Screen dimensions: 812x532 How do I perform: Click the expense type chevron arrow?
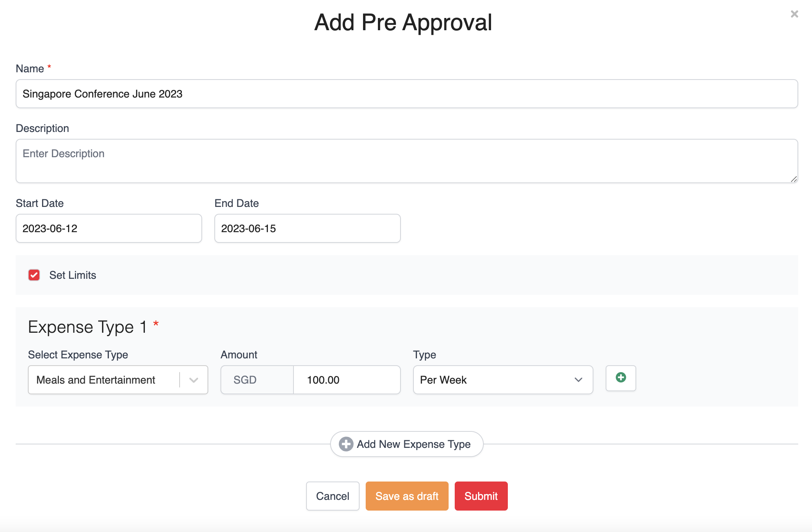pyautogui.click(x=194, y=380)
